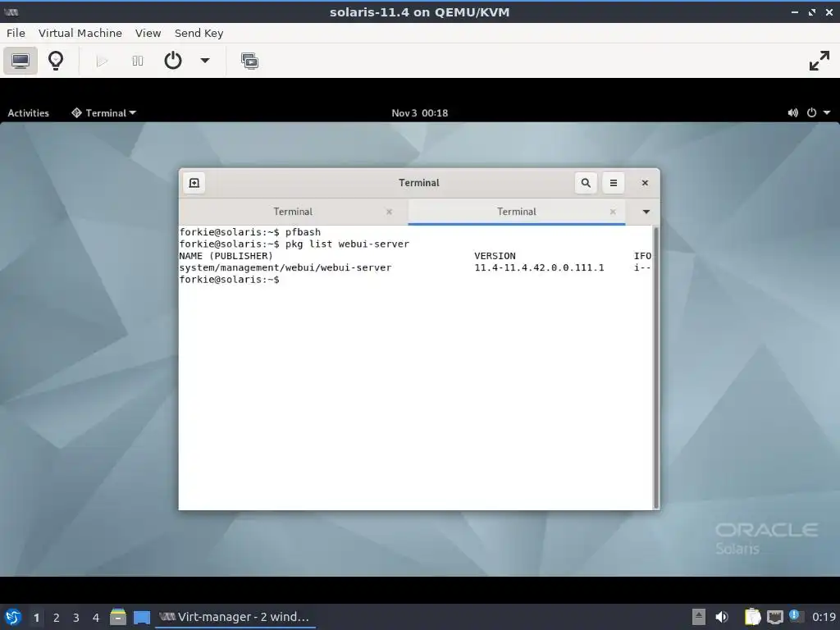Select the second active Terminal tab
This screenshot has width=840, height=630.
coord(517,212)
